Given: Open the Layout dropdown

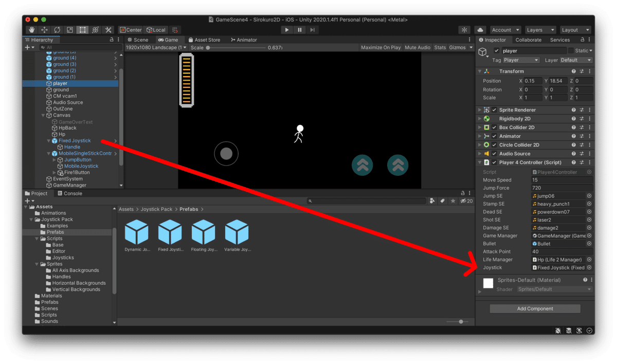Looking at the screenshot, I should [575, 30].
